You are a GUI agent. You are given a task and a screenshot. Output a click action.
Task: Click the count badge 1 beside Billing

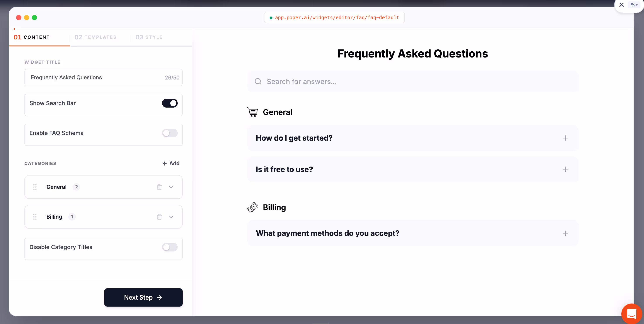click(x=72, y=217)
